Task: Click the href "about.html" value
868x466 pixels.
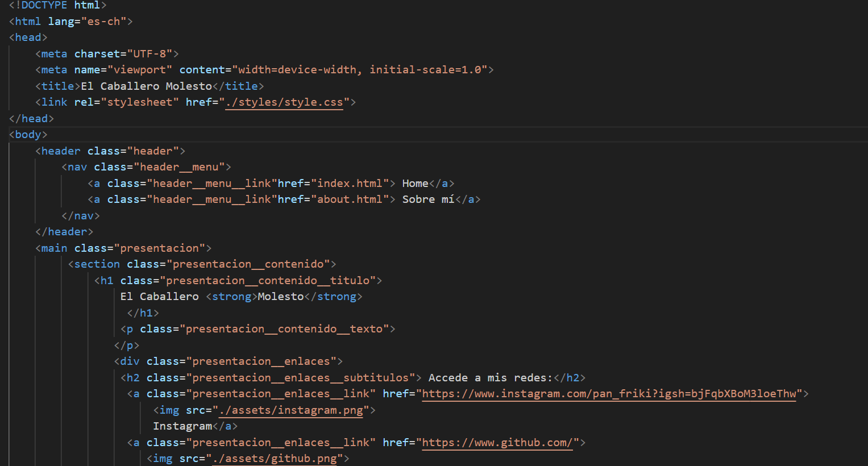Action: pyautogui.click(x=350, y=199)
